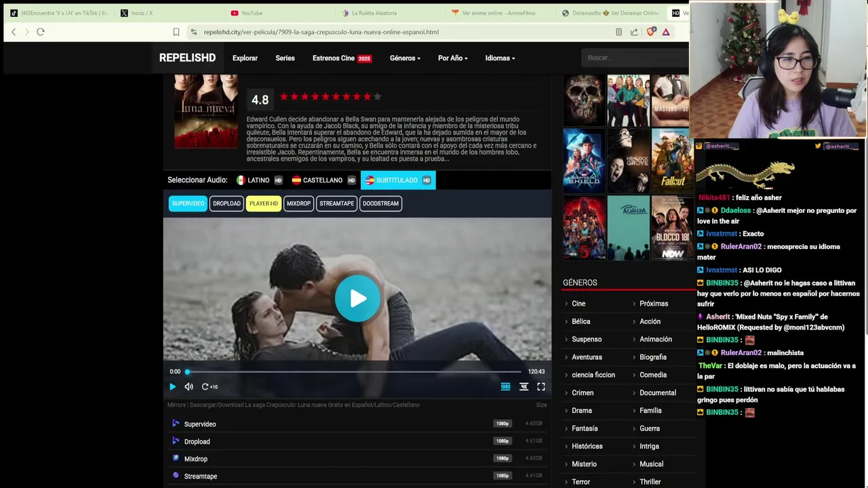Screen dimensions: 868x488
Task: Enter fullscreen with the fullscreen icon
Action: pos(541,387)
